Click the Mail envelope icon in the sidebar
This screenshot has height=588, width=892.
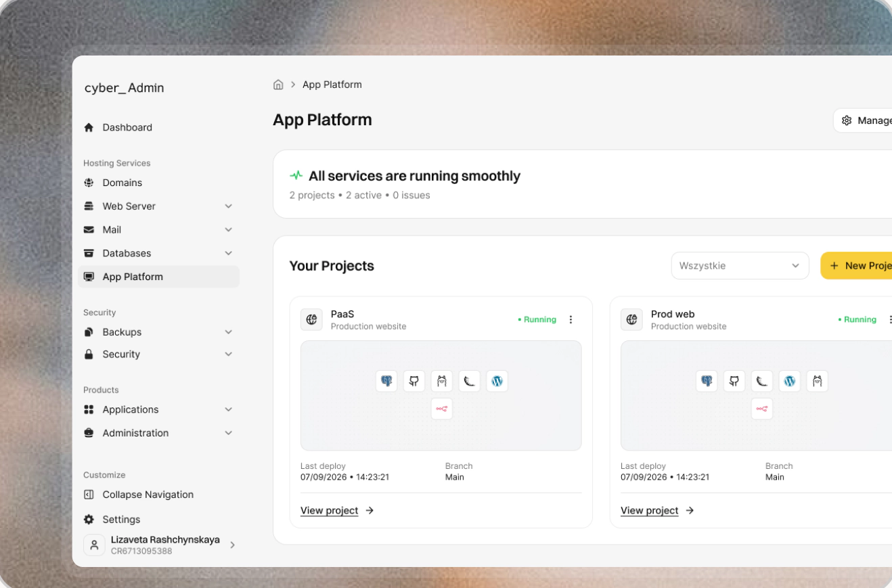(89, 230)
